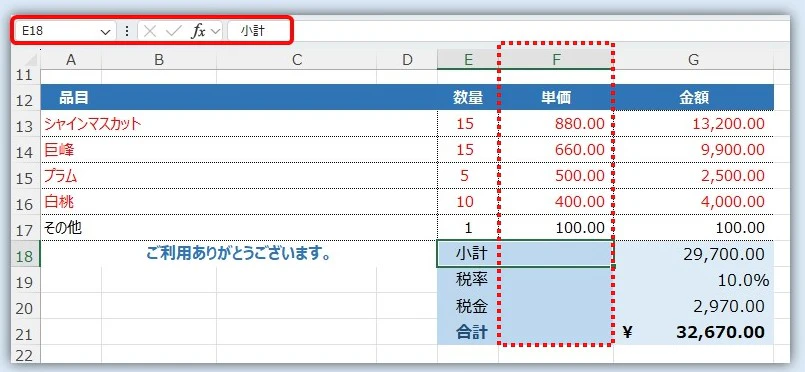
Task: Select row 20 header
Action: tap(26, 306)
